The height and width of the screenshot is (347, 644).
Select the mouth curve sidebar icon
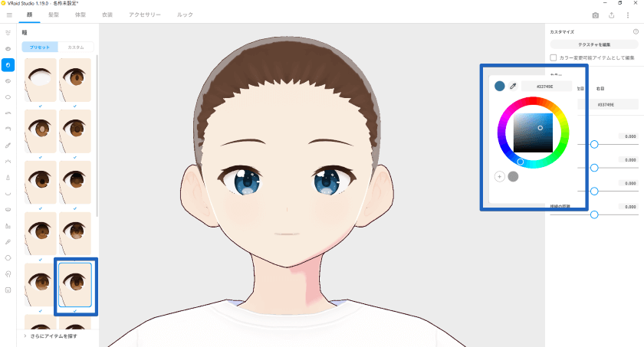pos(8,194)
